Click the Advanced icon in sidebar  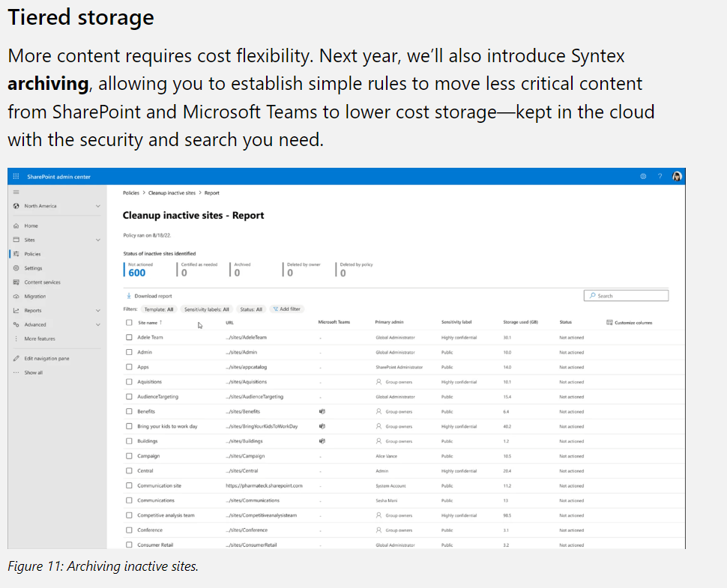click(16, 324)
